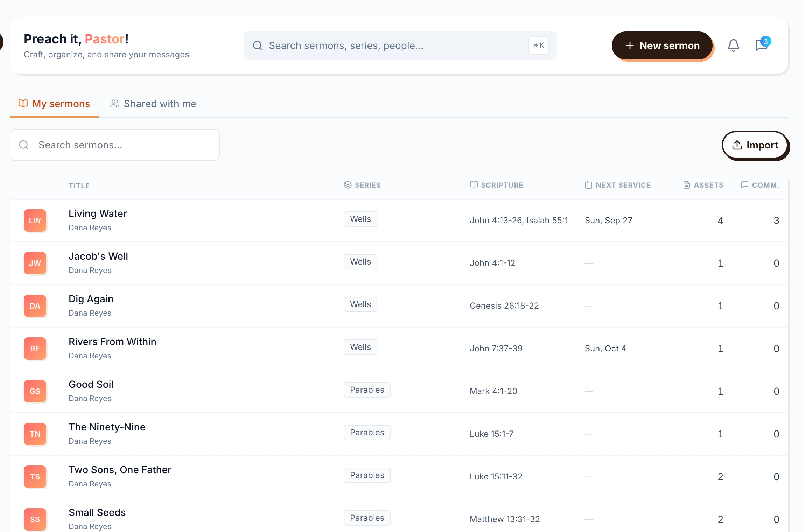Click the Wells tag on Dig Again row
805x532 pixels.
point(360,304)
